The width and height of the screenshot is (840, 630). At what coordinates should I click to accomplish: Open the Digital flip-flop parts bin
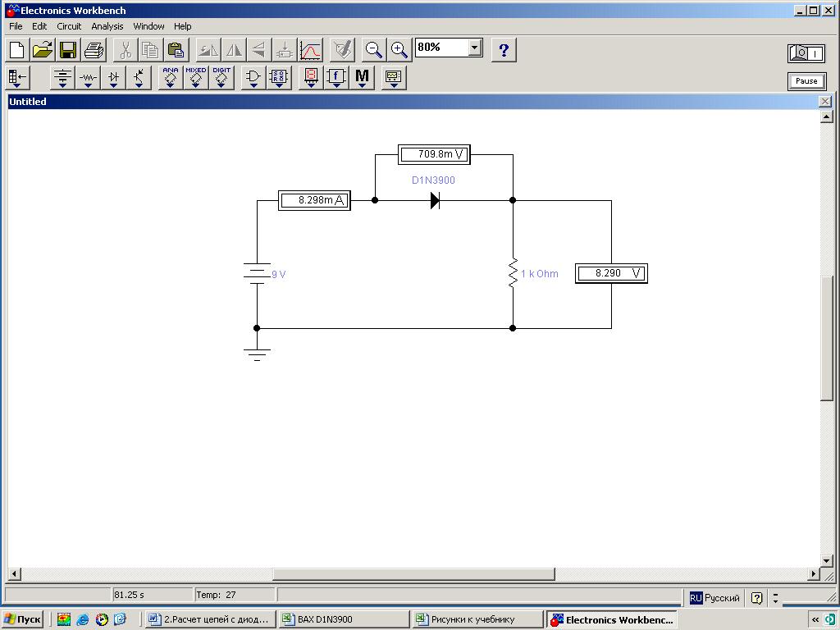coord(279,77)
